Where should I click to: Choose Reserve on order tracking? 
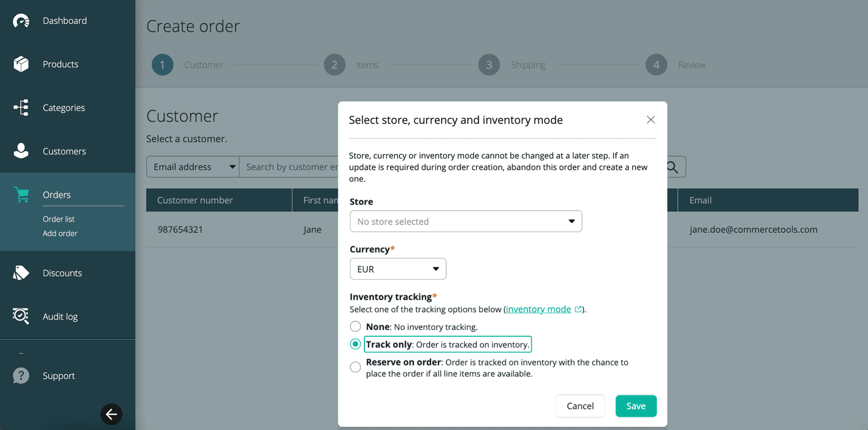355,367
